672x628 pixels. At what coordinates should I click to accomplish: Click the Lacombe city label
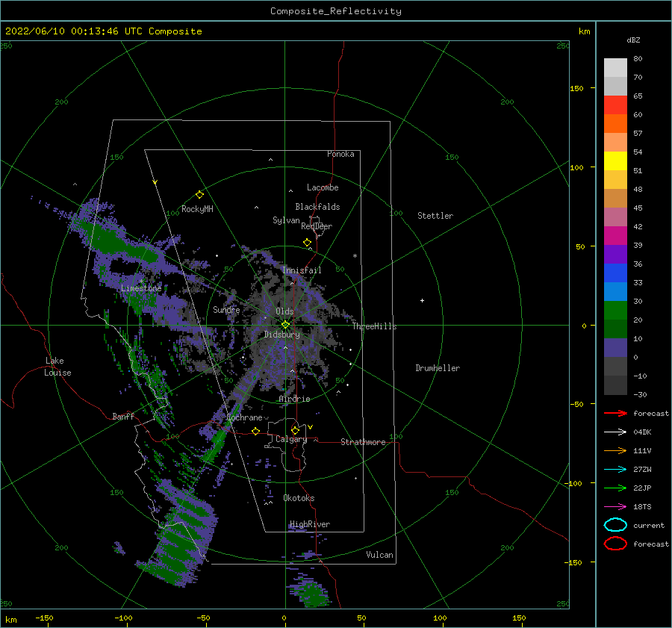[x=323, y=187]
